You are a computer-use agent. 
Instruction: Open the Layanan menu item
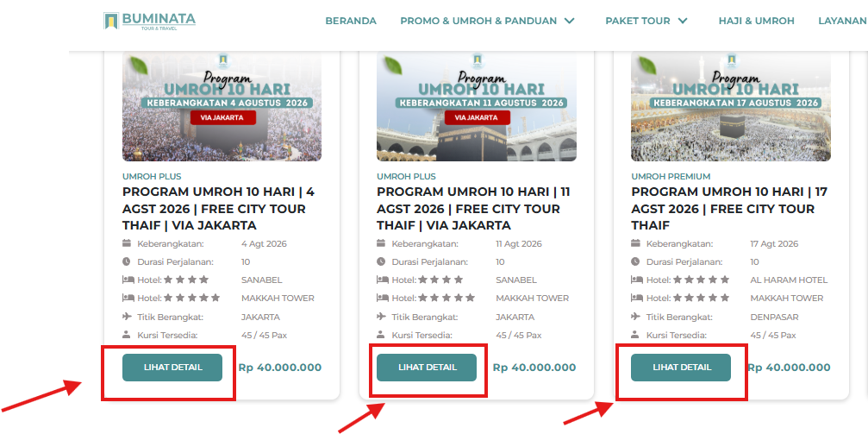(842, 21)
